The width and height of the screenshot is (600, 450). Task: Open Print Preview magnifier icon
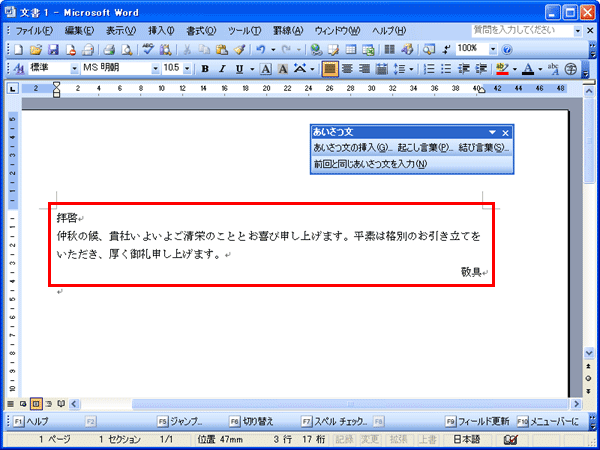coord(126,49)
